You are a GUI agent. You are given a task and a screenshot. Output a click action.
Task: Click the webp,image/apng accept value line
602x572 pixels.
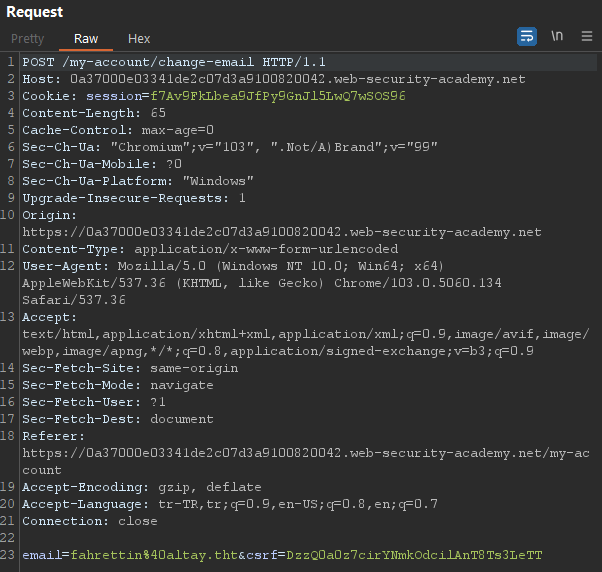(x=278, y=351)
